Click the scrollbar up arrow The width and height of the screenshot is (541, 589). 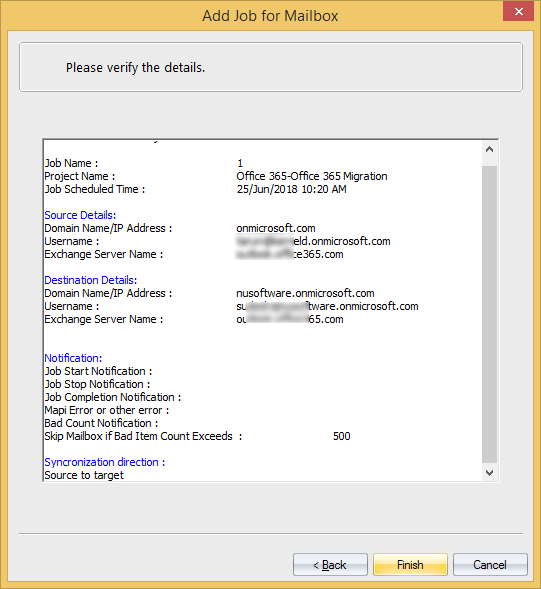[489, 150]
